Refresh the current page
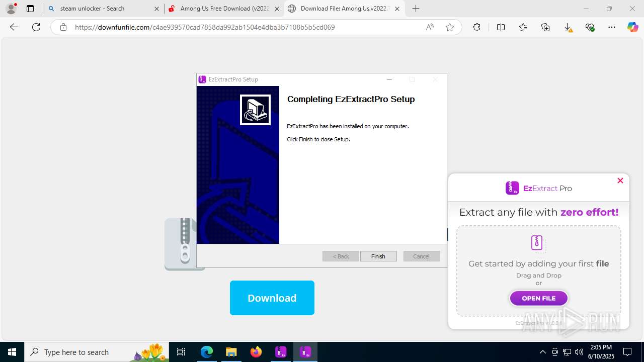The image size is (644, 362). click(36, 27)
